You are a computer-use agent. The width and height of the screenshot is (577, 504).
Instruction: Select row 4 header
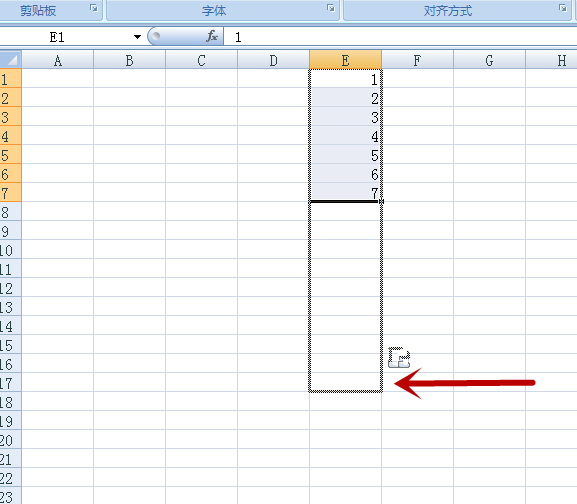(x=11, y=135)
